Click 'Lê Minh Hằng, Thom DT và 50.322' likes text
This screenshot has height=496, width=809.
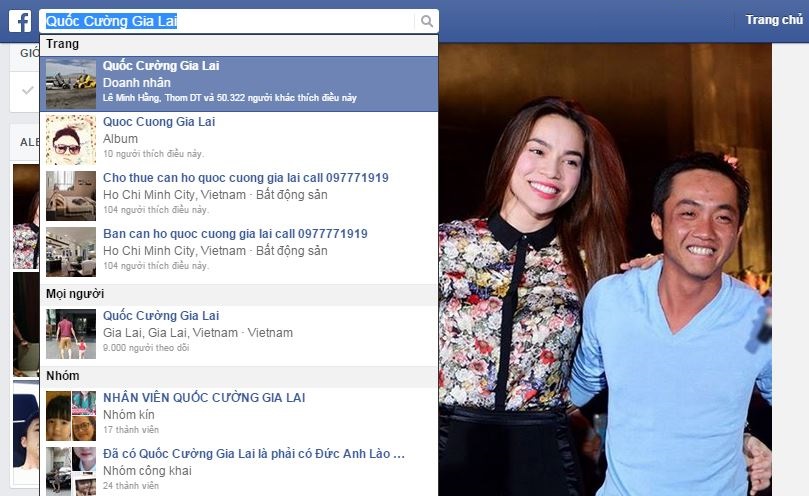[x=230, y=98]
